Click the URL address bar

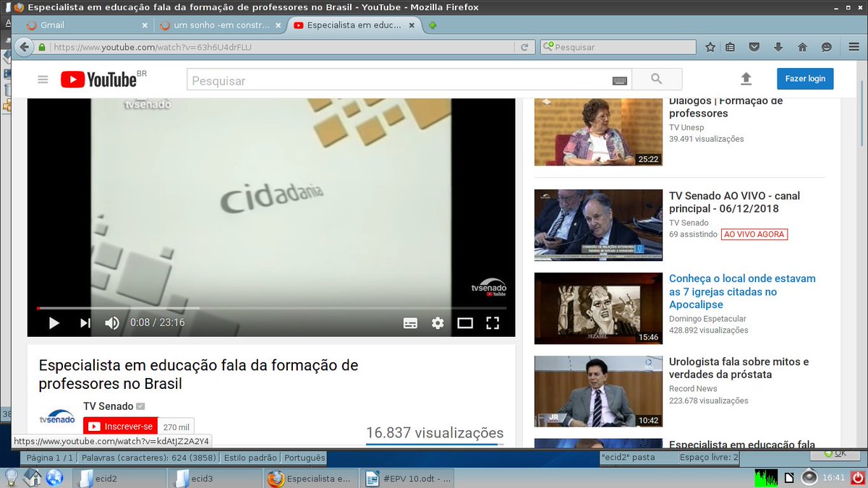coord(282,47)
